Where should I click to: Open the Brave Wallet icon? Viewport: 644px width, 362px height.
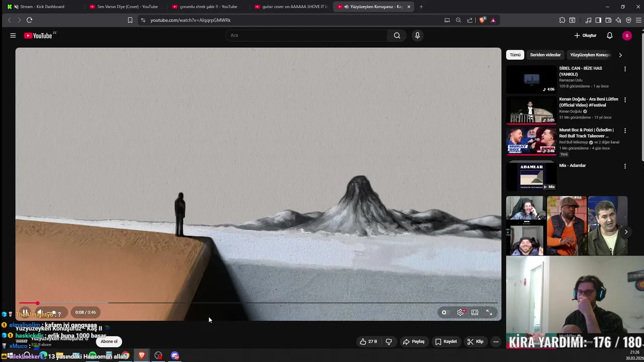608,20
